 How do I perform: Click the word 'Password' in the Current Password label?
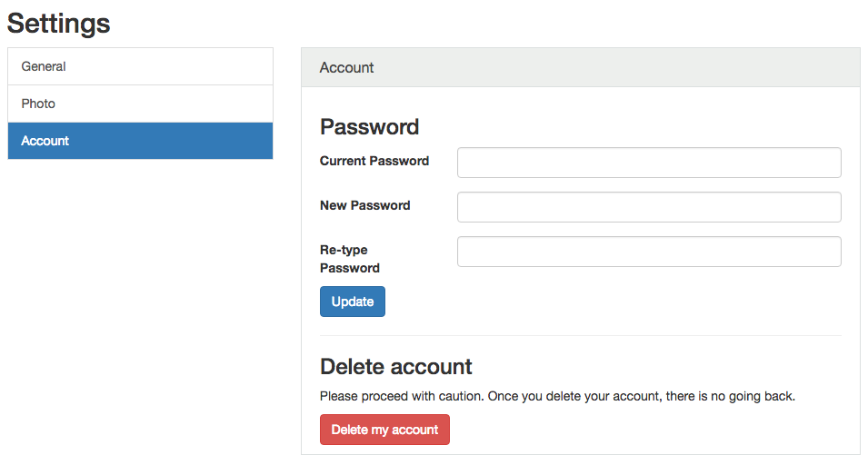(x=400, y=161)
